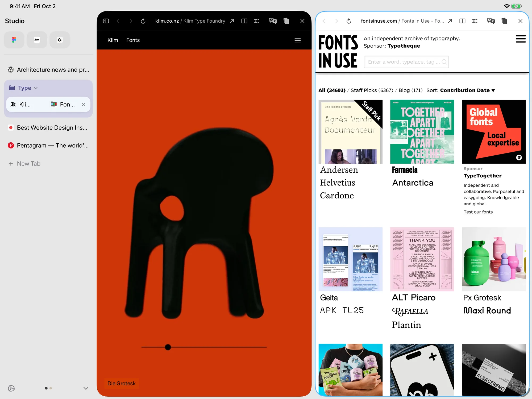Open Sort Contribution Date dropdown
532x399 pixels.
(467, 90)
